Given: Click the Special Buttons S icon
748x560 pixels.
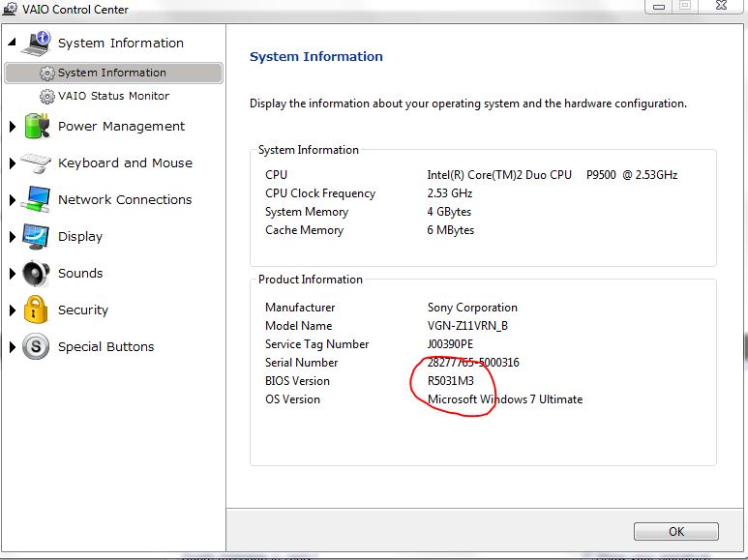Looking at the screenshot, I should (36, 346).
